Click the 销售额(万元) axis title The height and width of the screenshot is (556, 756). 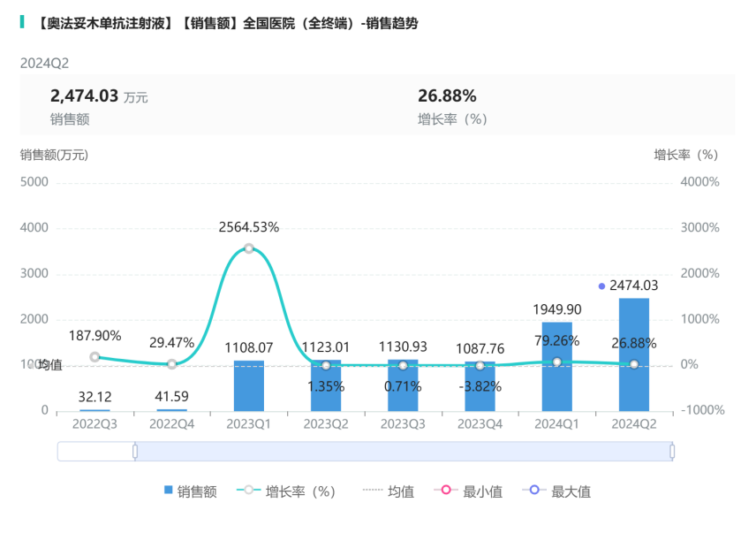tap(54, 155)
